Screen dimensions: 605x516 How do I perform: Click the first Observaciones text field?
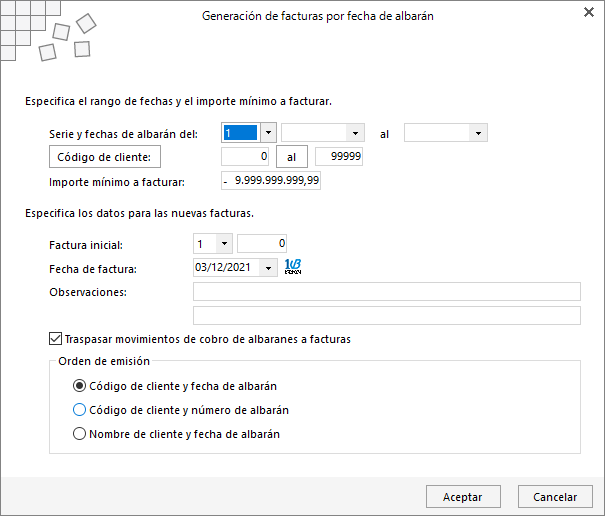387,291
